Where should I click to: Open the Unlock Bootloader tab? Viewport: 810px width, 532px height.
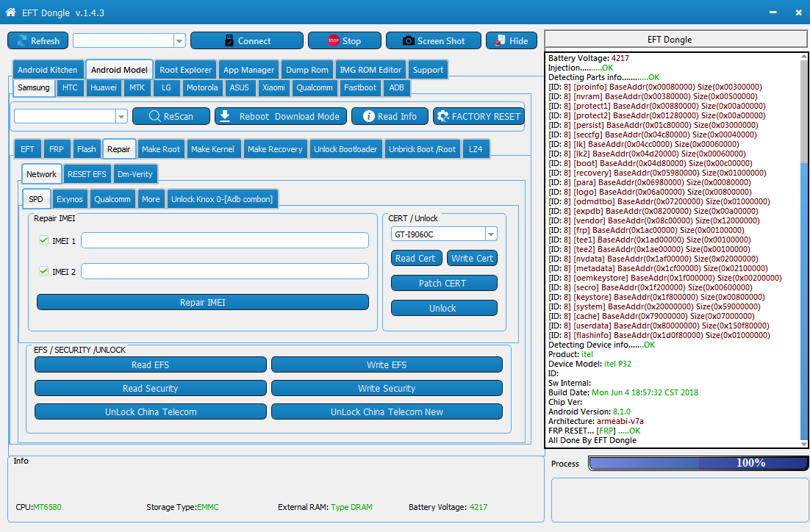[345, 149]
